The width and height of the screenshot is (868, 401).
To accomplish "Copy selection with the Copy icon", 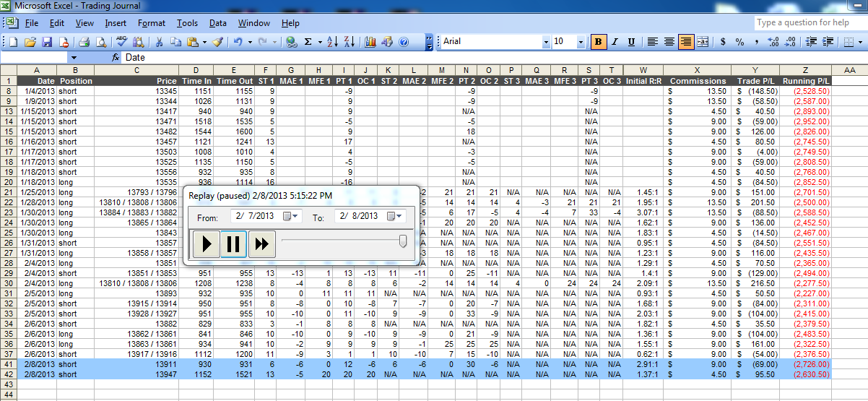I will pos(175,42).
